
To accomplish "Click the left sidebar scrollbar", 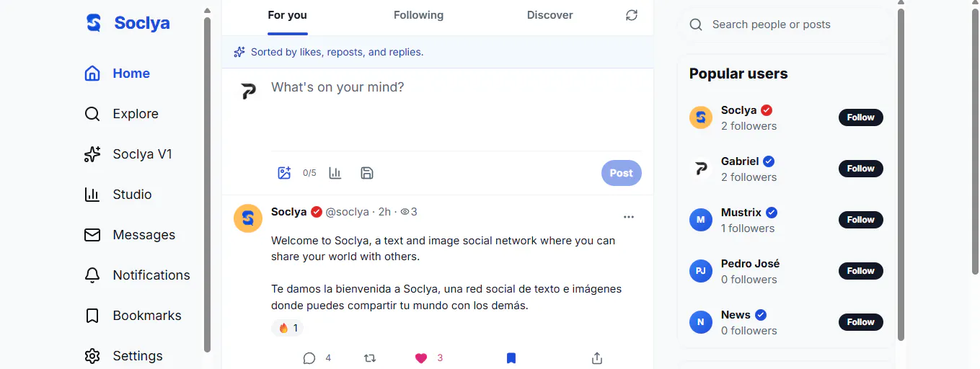I will 207,184.
